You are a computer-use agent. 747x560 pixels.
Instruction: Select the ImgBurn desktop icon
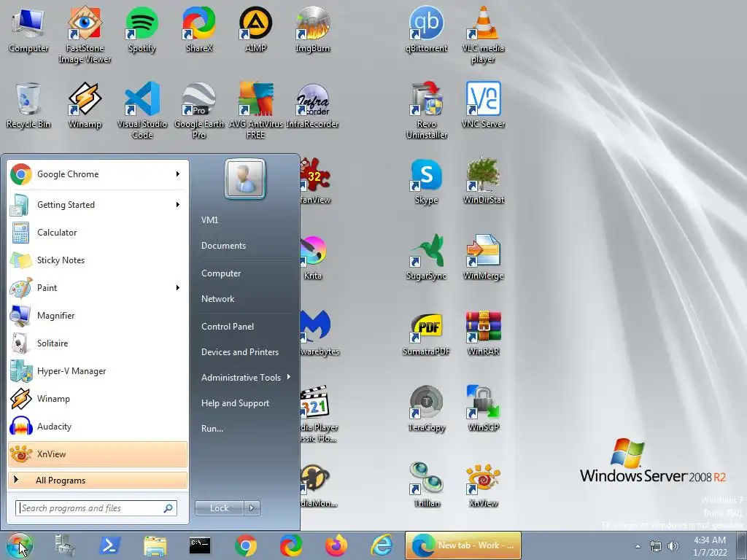tap(312, 28)
